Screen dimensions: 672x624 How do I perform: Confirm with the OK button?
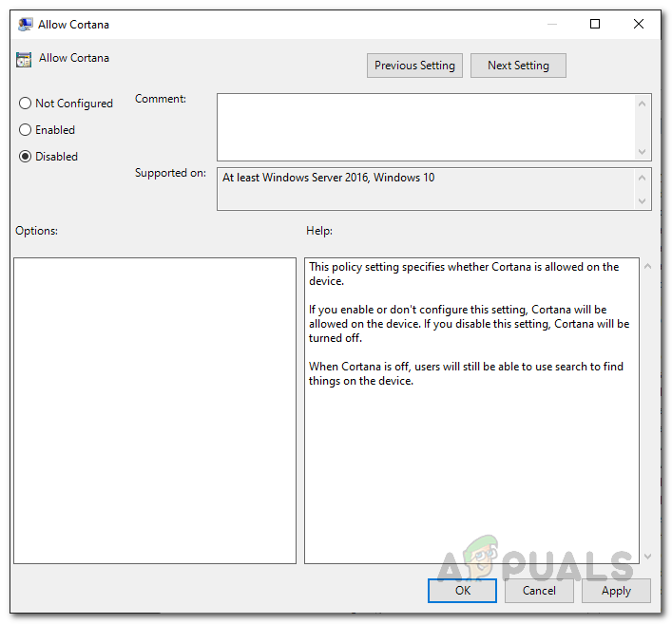coord(462,591)
